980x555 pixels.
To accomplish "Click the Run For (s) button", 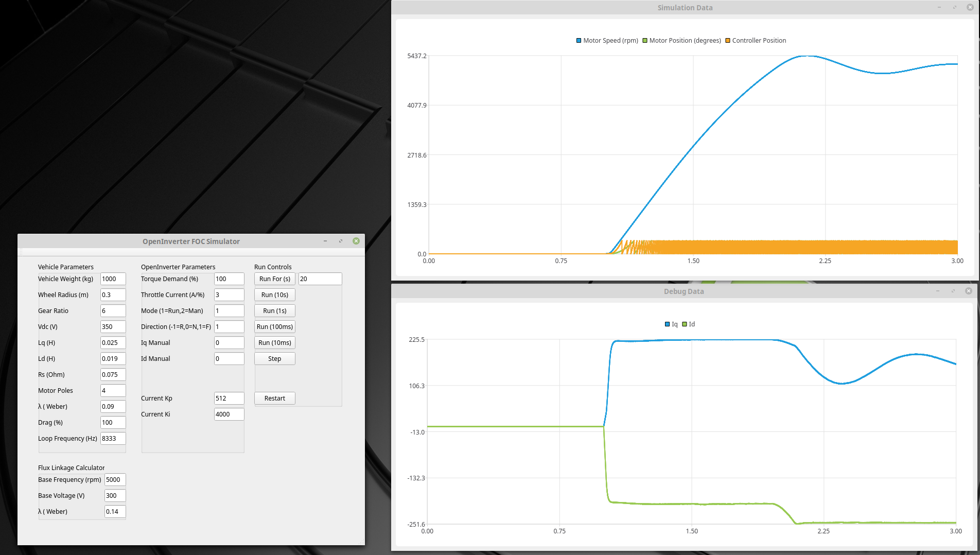I will point(274,279).
